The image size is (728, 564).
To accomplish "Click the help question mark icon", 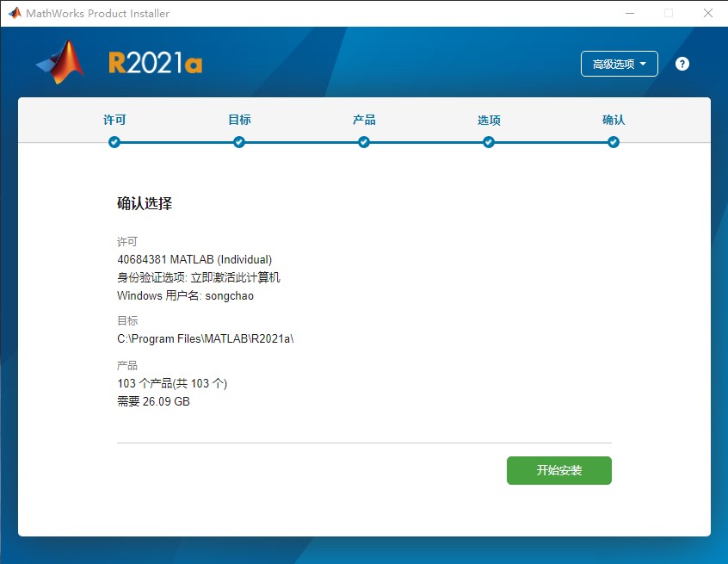I will (x=682, y=64).
